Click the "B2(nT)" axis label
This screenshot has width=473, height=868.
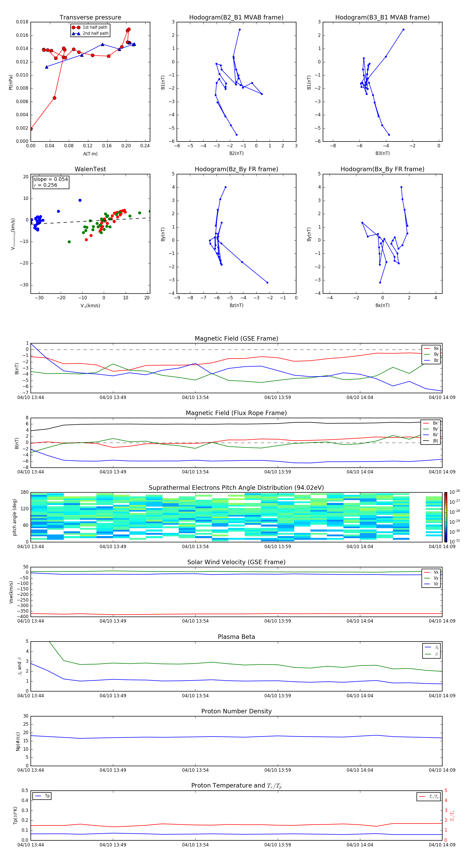click(x=236, y=153)
